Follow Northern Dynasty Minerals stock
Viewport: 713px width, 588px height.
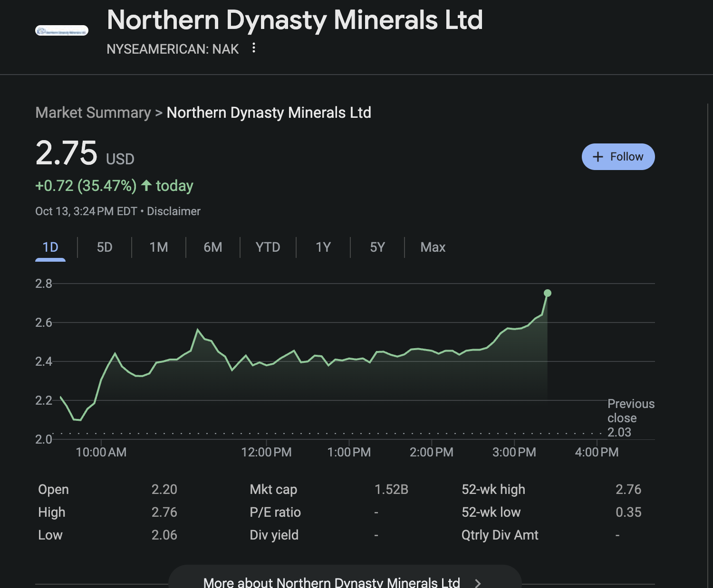click(618, 157)
